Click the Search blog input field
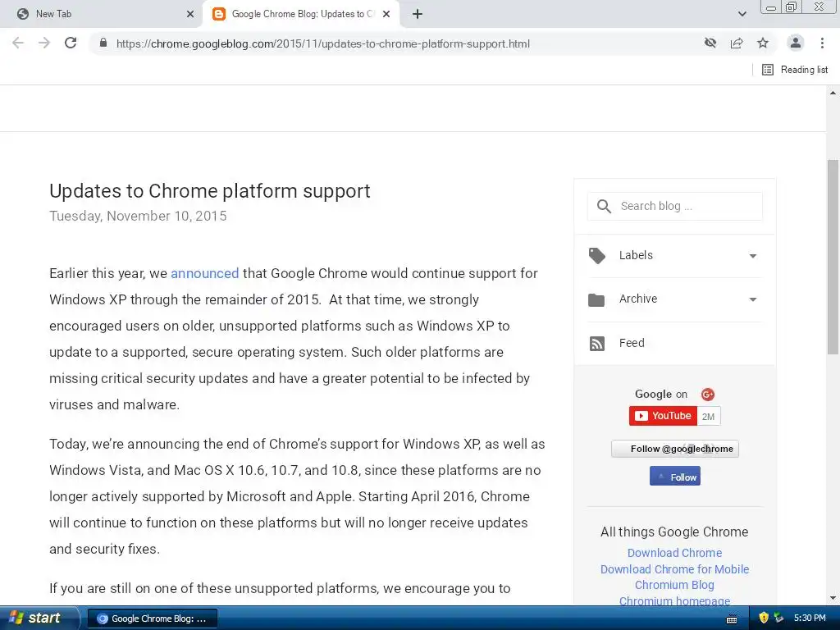This screenshot has width=840, height=630. tap(675, 206)
